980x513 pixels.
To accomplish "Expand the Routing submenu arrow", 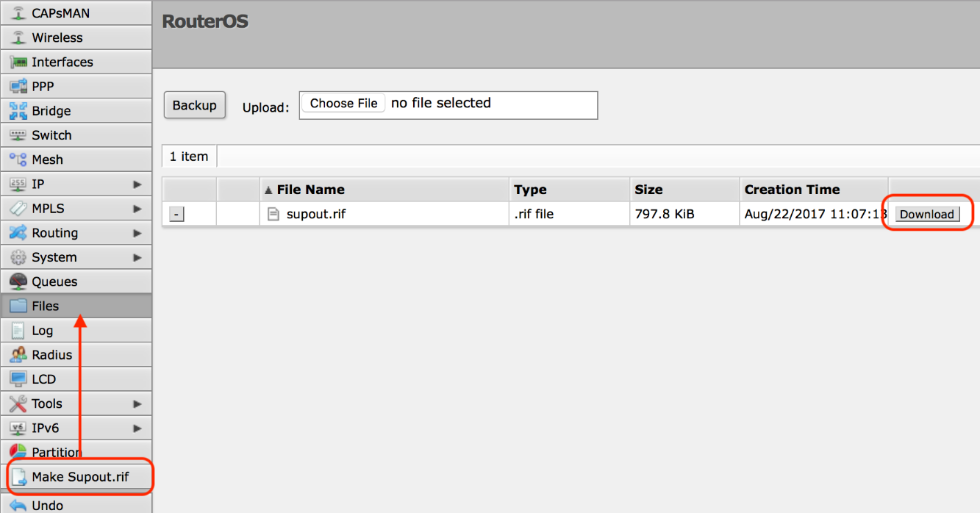I will pos(137,233).
